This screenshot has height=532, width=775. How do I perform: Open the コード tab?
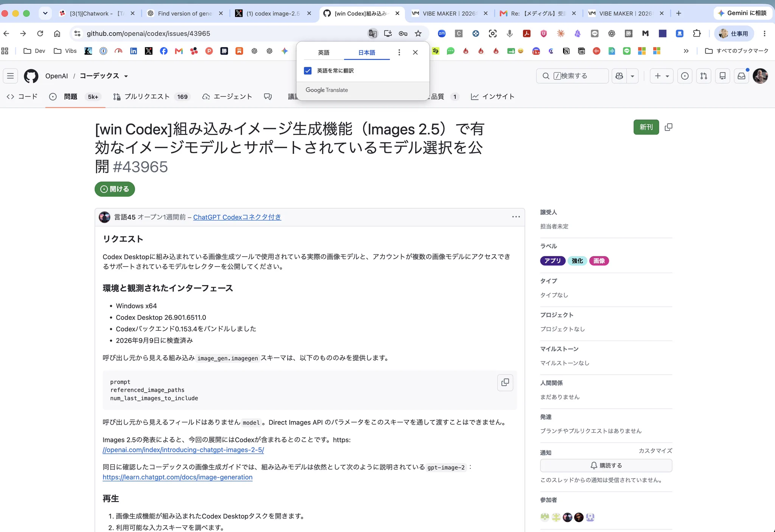(22, 97)
